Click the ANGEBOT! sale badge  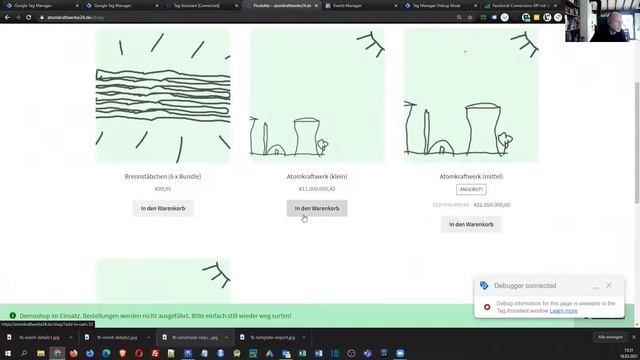471,189
